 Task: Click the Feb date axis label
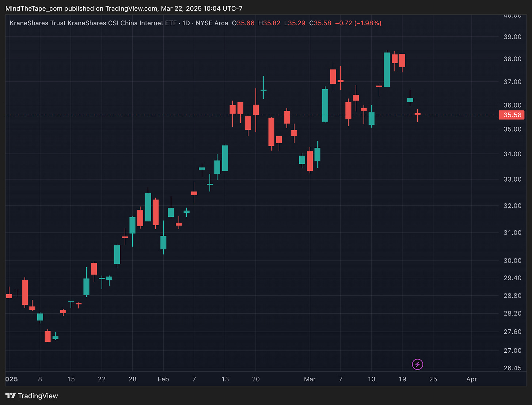point(163,379)
